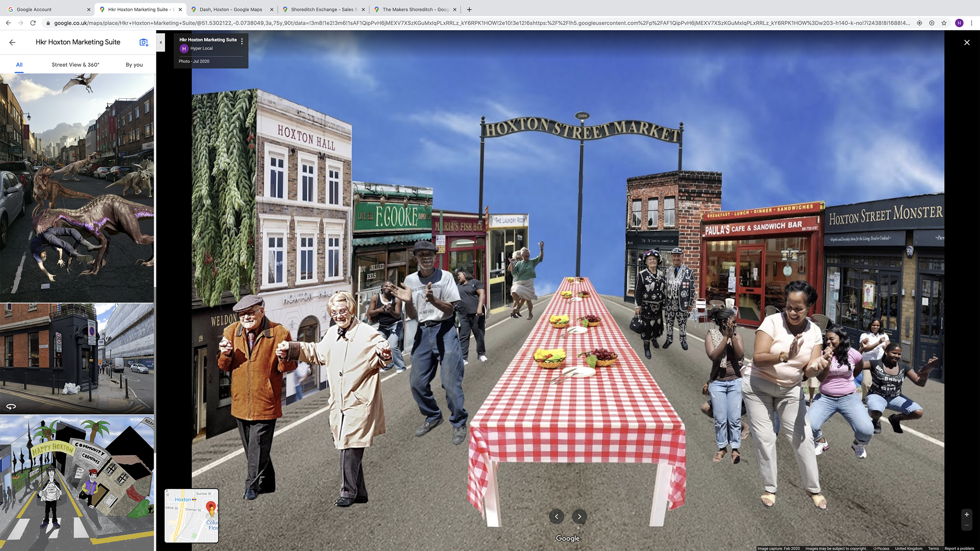Click the United Kingdom link
The image size is (980, 551).
coord(909,548)
